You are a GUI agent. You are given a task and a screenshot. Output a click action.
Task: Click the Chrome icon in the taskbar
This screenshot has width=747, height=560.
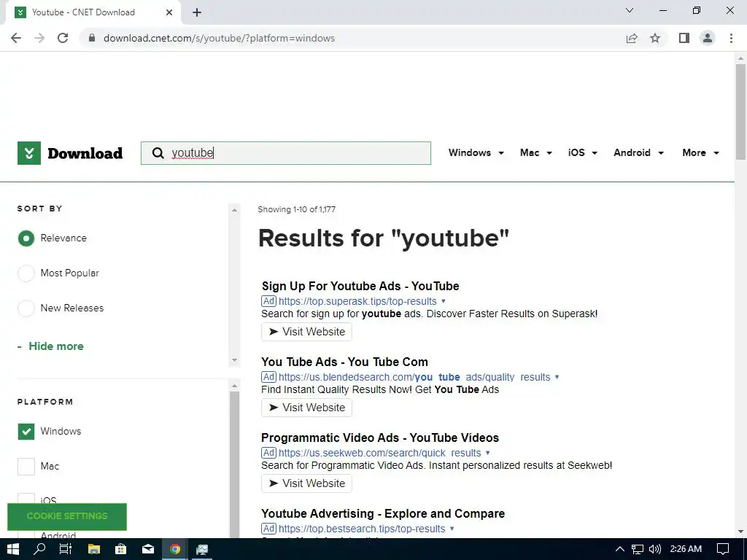(x=175, y=549)
